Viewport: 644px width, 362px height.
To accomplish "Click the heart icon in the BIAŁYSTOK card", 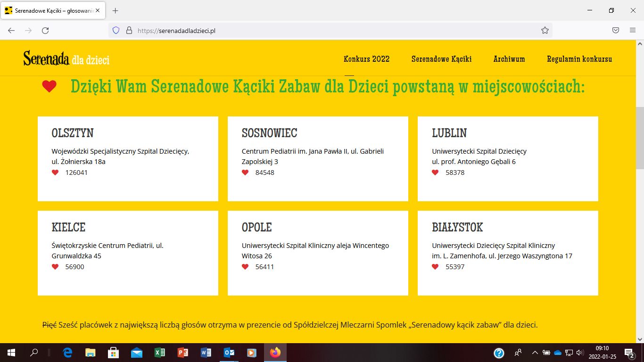I will pyautogui.click(x=435, y=267).
